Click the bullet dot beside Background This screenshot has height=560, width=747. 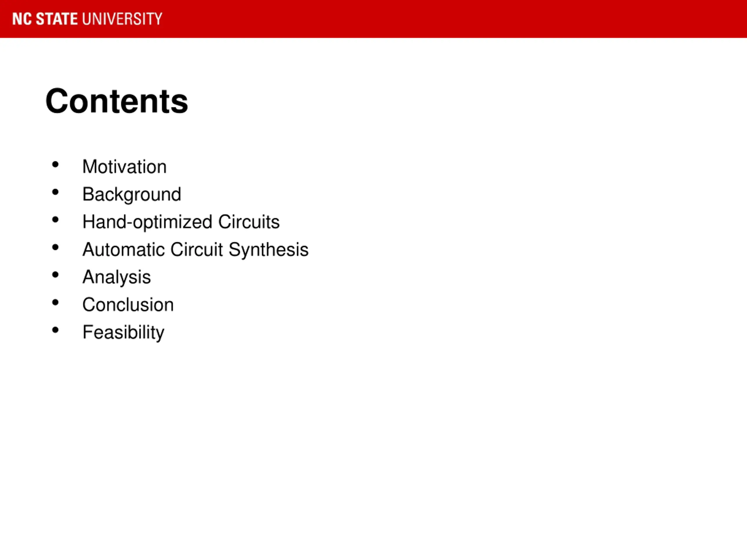pyautogui.click(x=55, y=192)
